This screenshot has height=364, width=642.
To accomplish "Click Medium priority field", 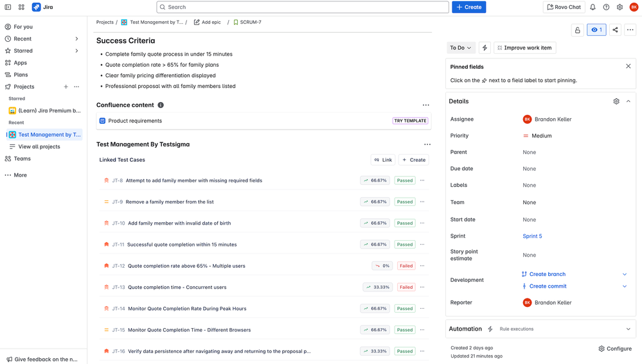I will 537,136.
